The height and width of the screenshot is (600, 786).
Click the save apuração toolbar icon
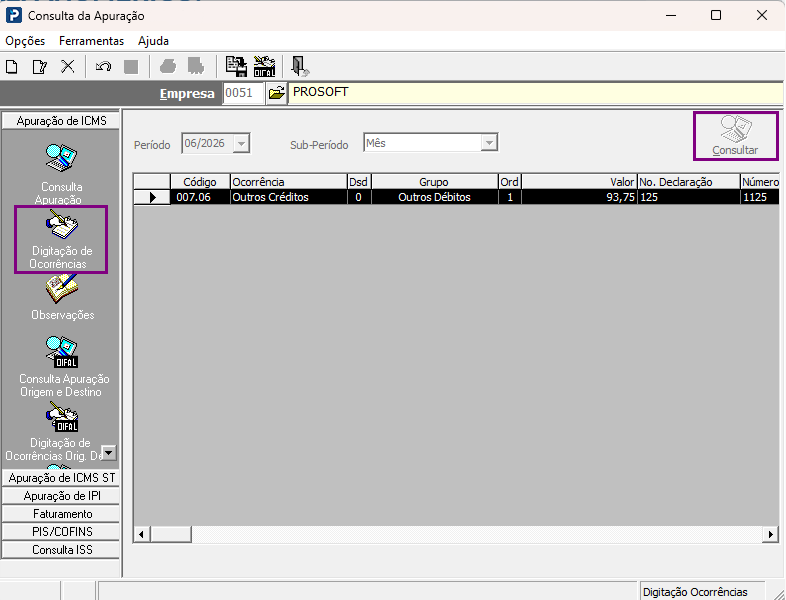(236, 66)
